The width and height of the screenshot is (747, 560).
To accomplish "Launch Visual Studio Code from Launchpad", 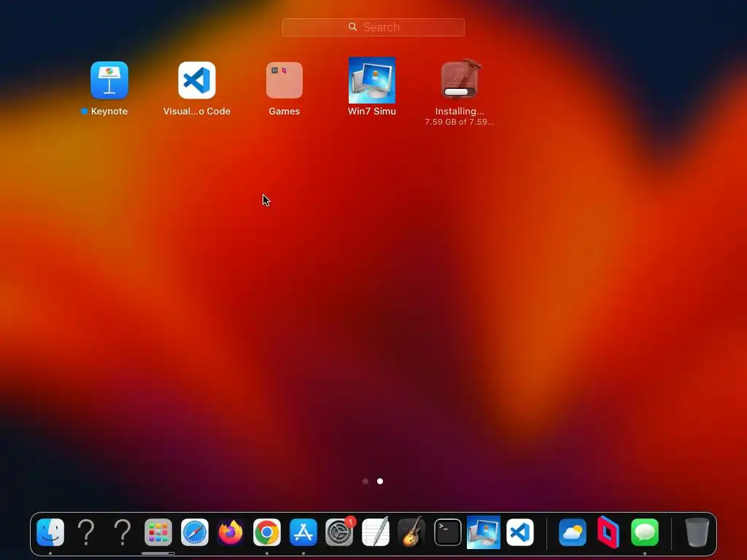I will click(x=197, y=80).
